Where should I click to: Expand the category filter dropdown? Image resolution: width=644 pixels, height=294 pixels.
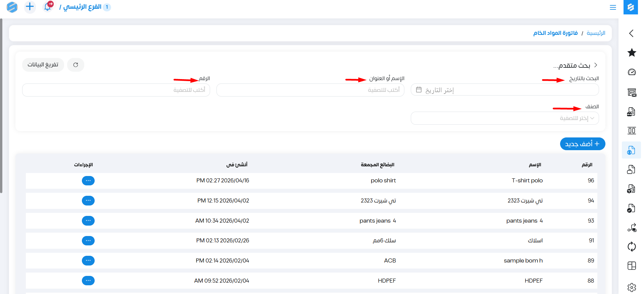(x=504, y=118)
